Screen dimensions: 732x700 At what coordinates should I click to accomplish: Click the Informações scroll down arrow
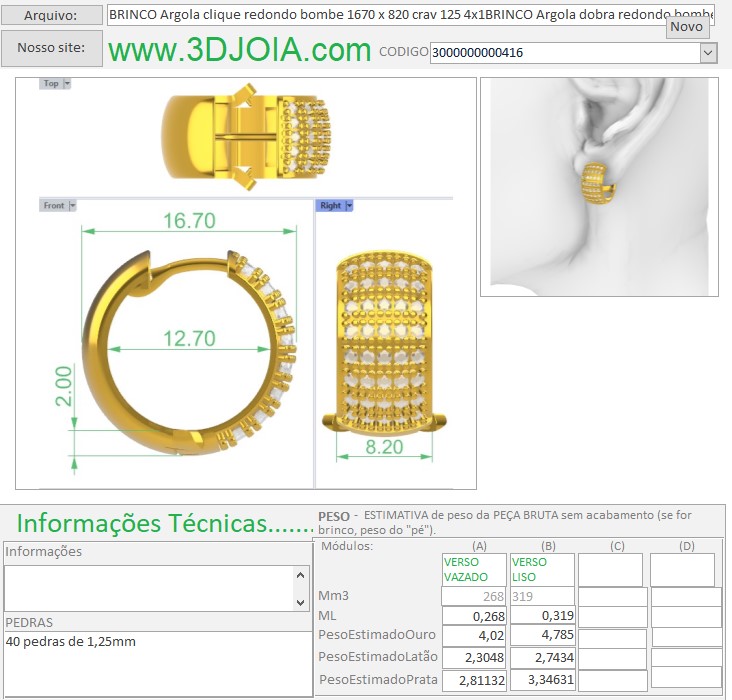tap(300, 602)
